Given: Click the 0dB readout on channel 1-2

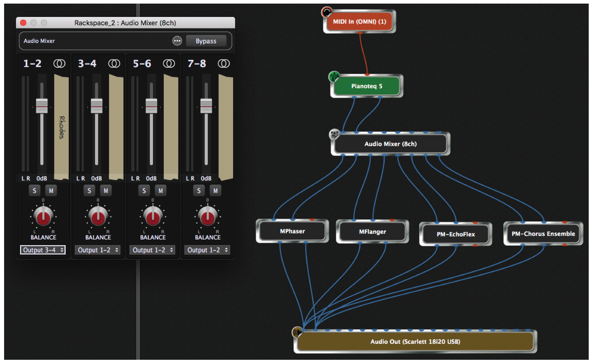Looking at the screenshot, I should click(42, 178).
